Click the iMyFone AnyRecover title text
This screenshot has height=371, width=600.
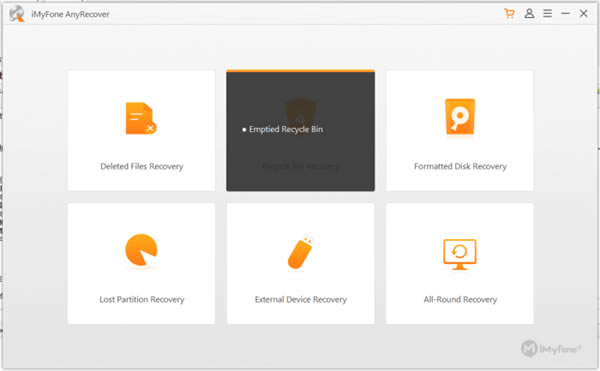(70, 15)
